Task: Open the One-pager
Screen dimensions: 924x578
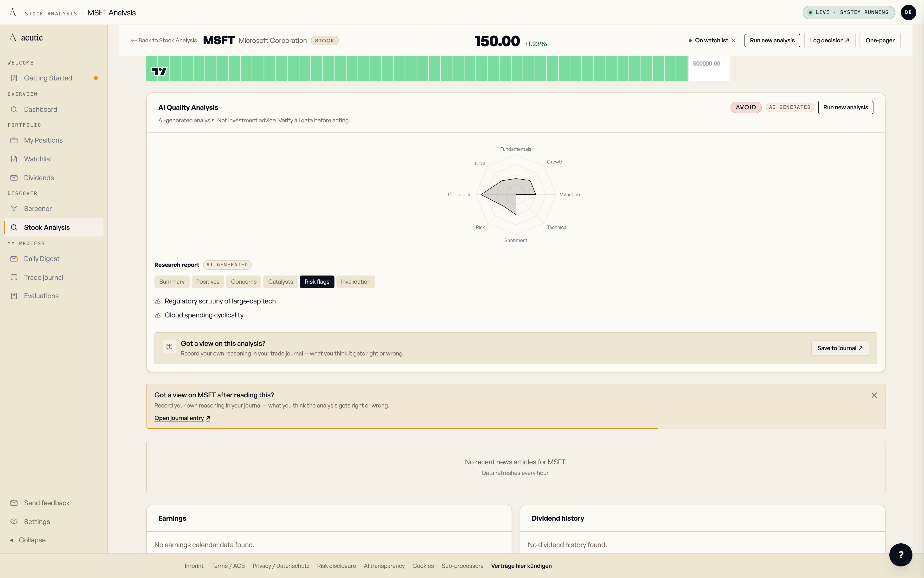Action: click(x=880, y=40)
